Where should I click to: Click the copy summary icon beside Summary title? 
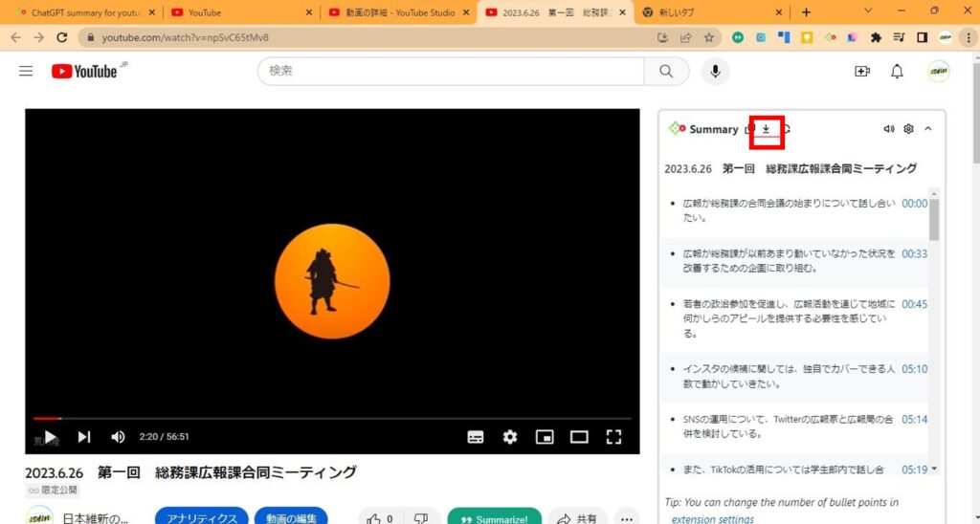[749, 129]
